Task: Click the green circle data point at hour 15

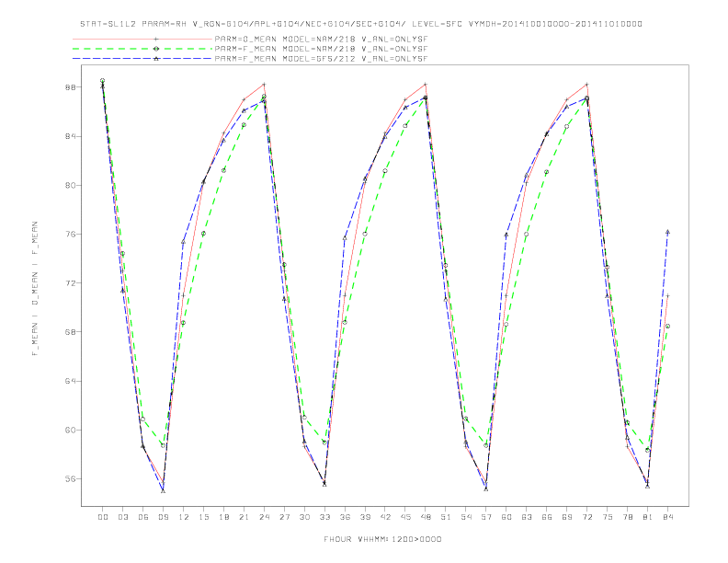Action: pos(203,234)
